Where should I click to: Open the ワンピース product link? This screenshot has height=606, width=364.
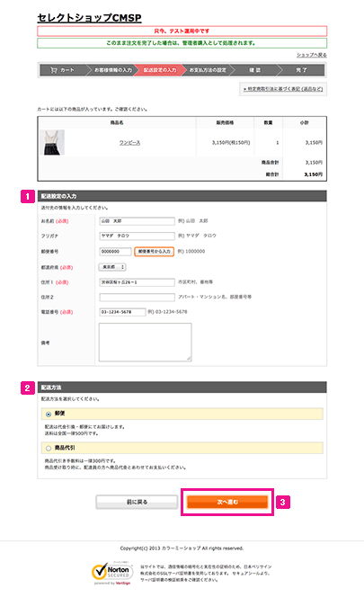click(x=129, y=143)
